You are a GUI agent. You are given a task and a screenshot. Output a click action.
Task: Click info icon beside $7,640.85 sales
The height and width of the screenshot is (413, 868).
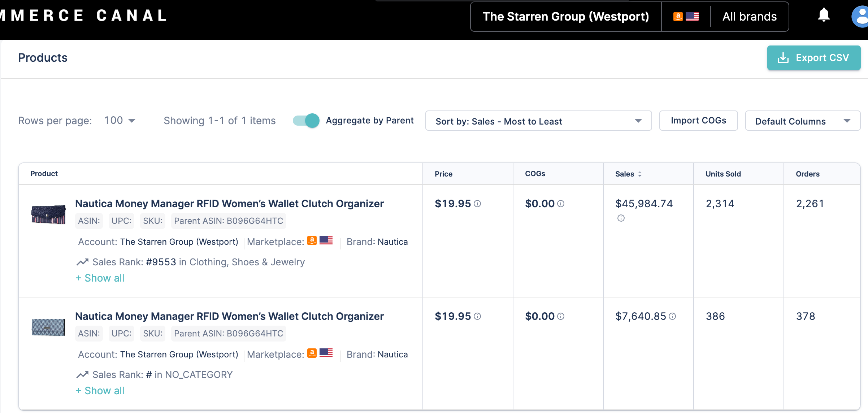click(672, 317)
